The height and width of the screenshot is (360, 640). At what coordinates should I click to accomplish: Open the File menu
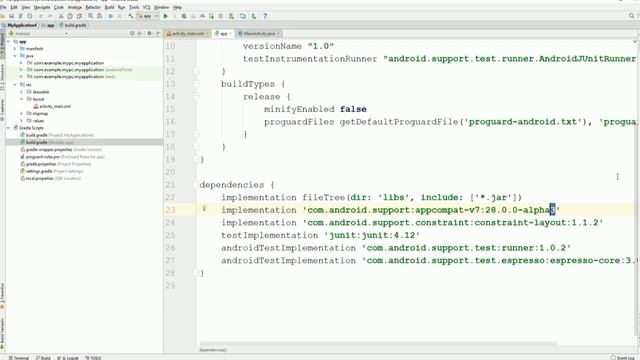[x=3, y=7]
